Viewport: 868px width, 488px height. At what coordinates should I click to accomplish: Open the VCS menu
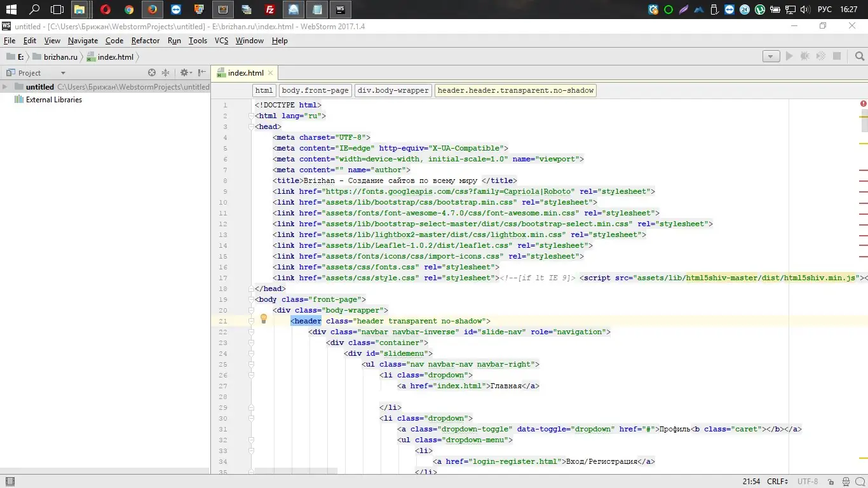[221, 41]
